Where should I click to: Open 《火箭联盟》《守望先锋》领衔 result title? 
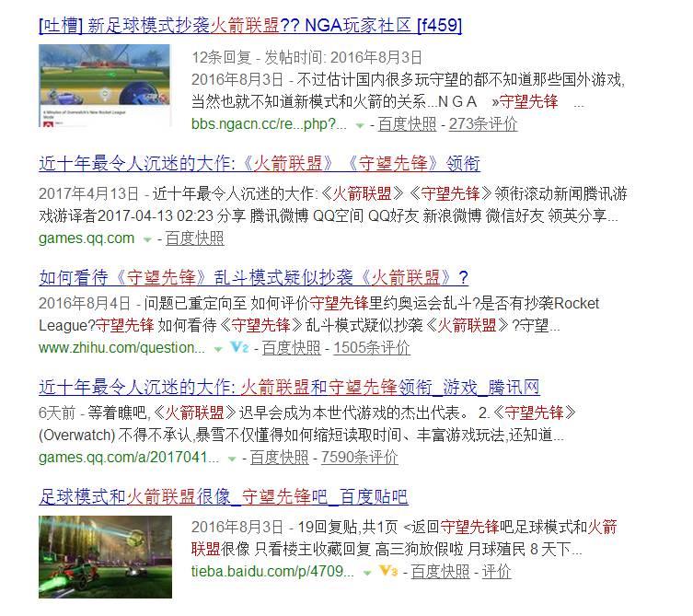[x=260, y=164]
